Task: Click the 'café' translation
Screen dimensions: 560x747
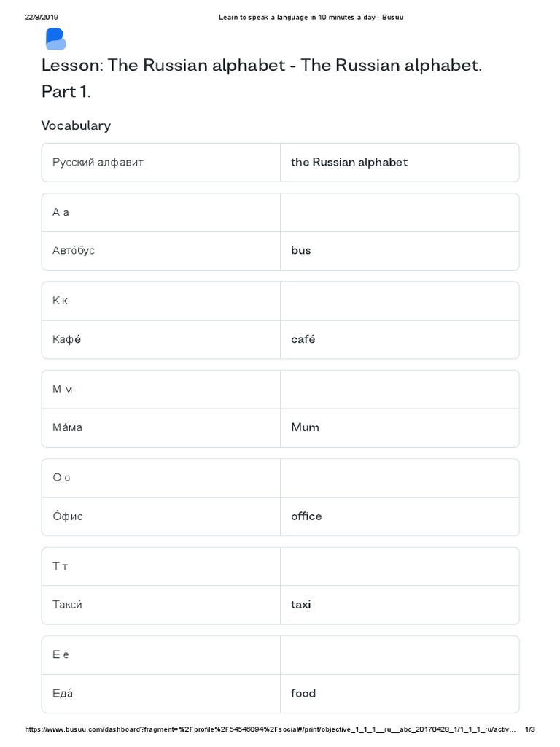Action: click(x=303, y=339)
